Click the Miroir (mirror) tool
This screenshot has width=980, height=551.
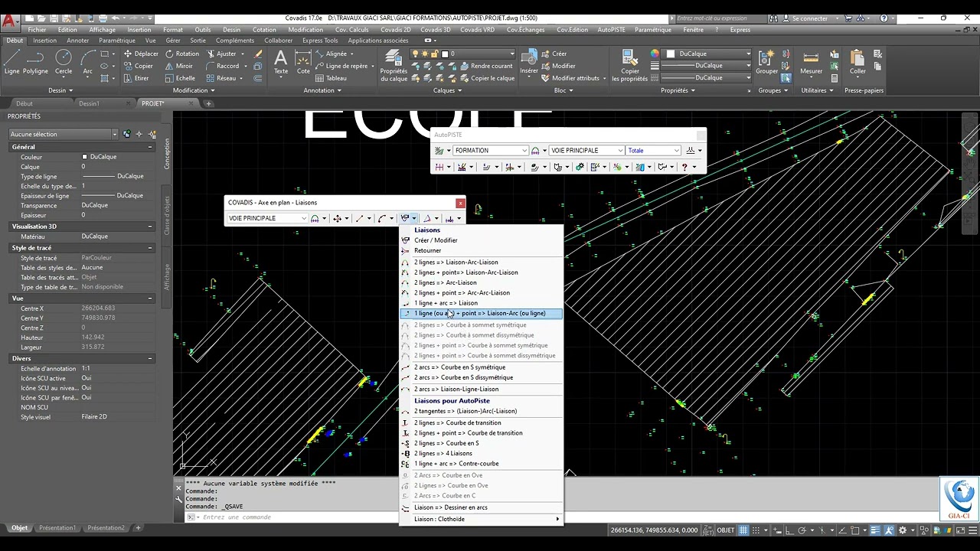point(178,66)
